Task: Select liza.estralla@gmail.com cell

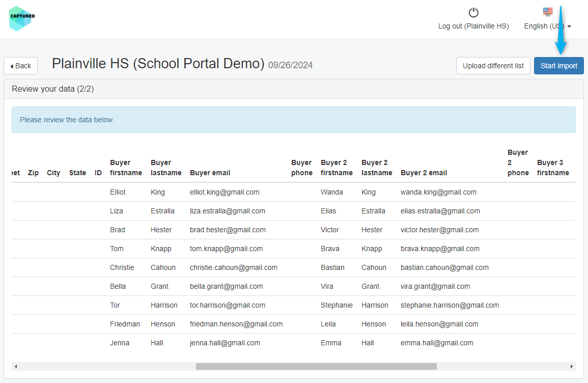Action: point(228,211)
